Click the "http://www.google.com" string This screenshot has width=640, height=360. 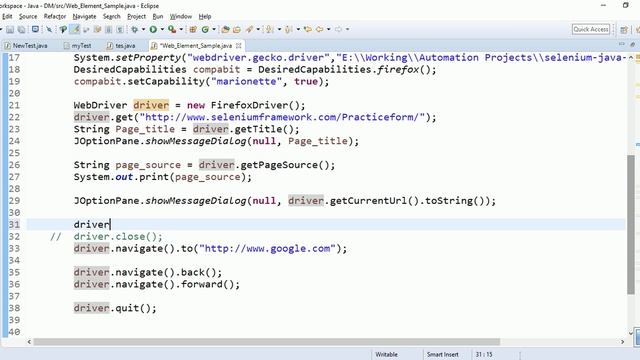(x=267, y=249)
